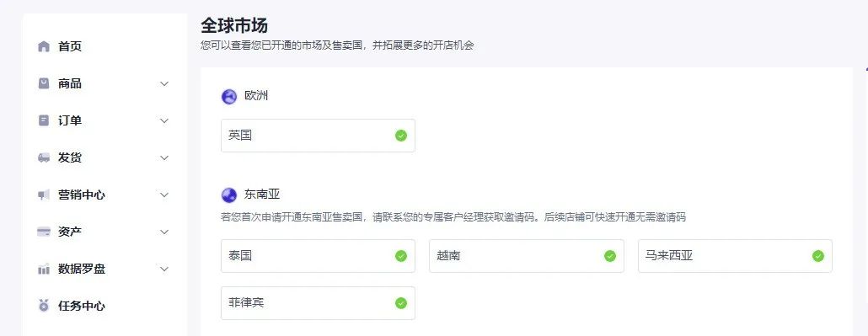Click the 东南亚 globe icon
The image size is (868, 336).
pyautogui.click(x=229, y=195)
